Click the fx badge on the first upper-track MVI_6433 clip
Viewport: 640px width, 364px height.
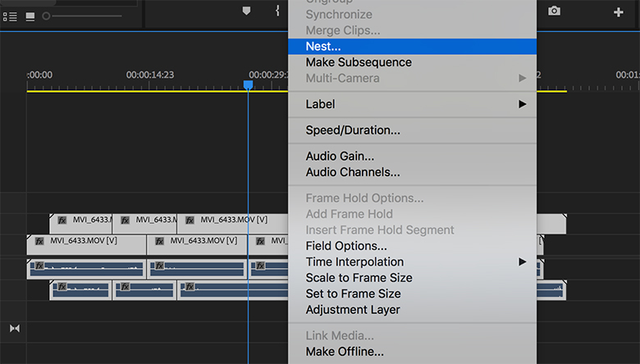click(x=62, y=221)
